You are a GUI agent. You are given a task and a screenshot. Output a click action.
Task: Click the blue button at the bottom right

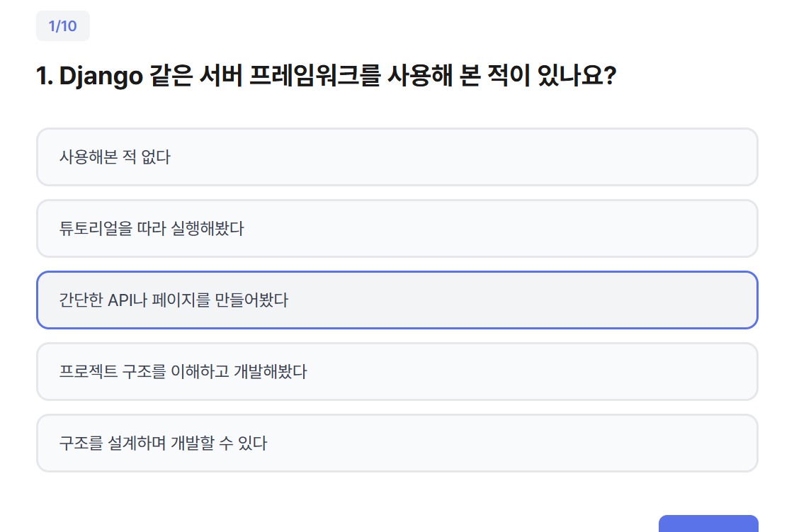point(708,524)
